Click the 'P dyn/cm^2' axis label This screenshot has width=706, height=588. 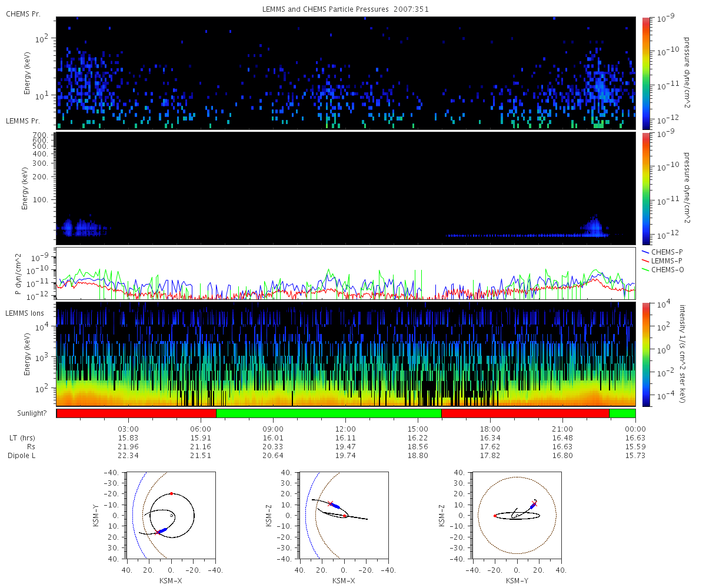[18, 274]
